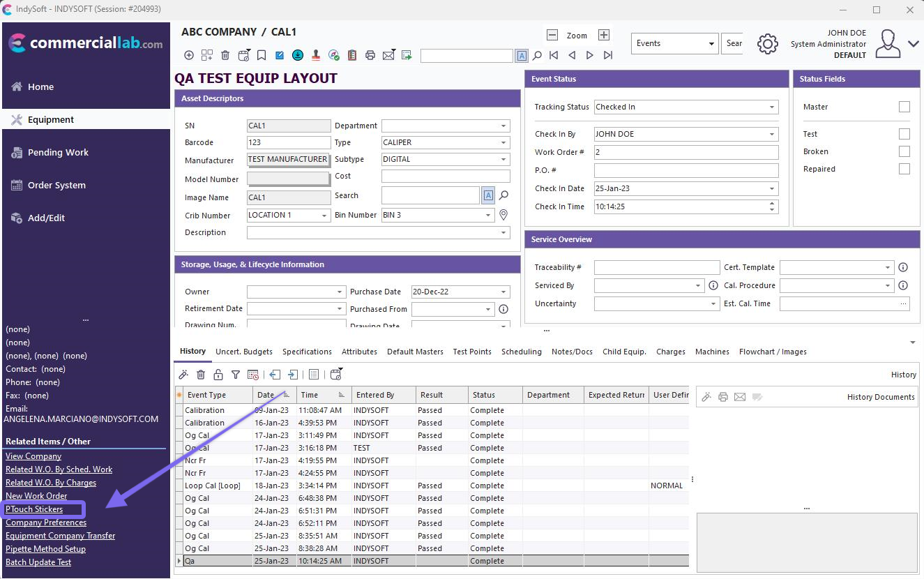Click the padlock icon in the History toolbar
The image size is (924, 579).
[x=218, y=375]
